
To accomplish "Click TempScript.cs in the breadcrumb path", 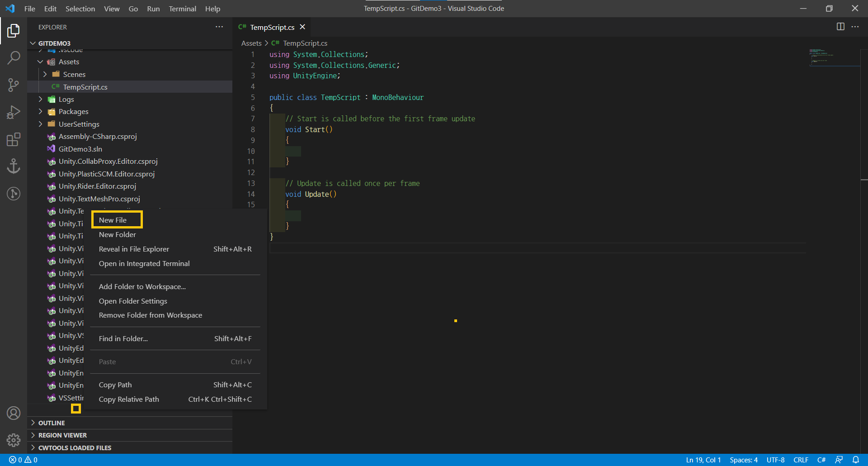I will (305, 43).
